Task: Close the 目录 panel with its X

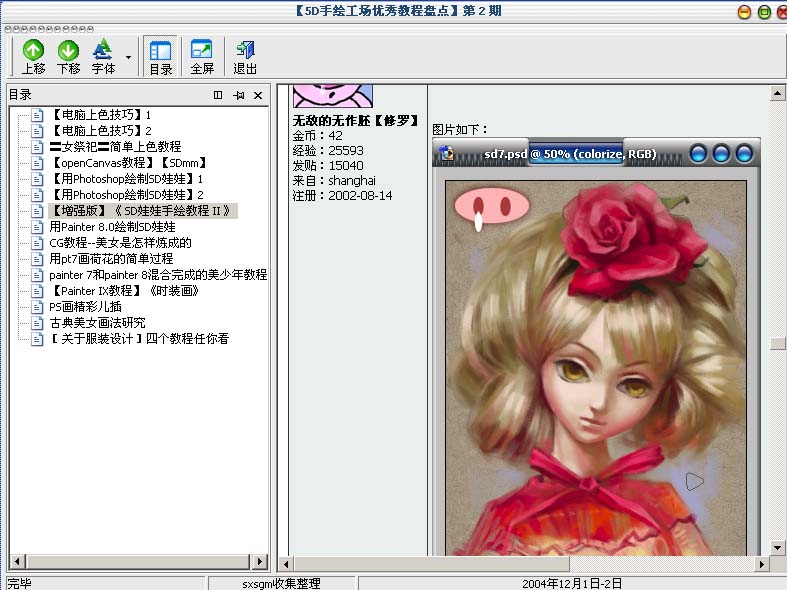Action: click(258, 95)
